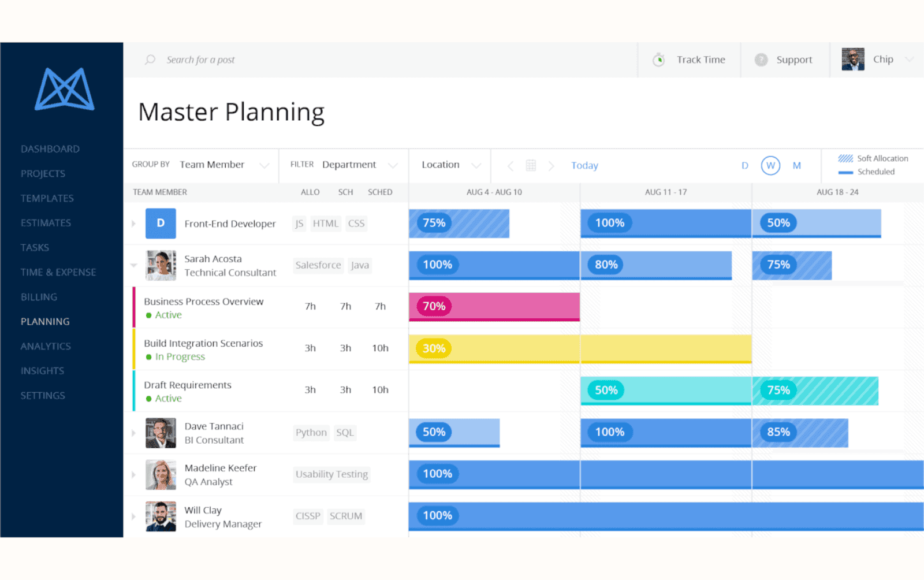Click the previous week chevron arrow

[510, 166]
